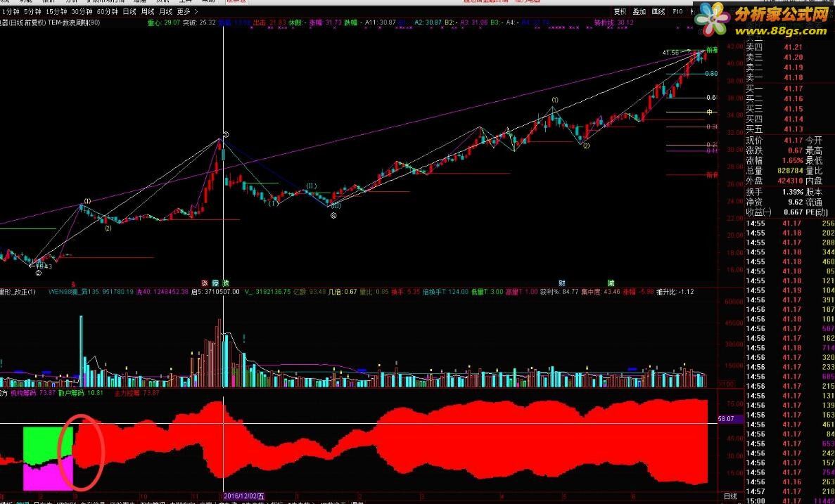Click the 转折线 30.12 indicator value
This screenshot has width=835, height=504.
pyautogui.click(x=614, y=23)
